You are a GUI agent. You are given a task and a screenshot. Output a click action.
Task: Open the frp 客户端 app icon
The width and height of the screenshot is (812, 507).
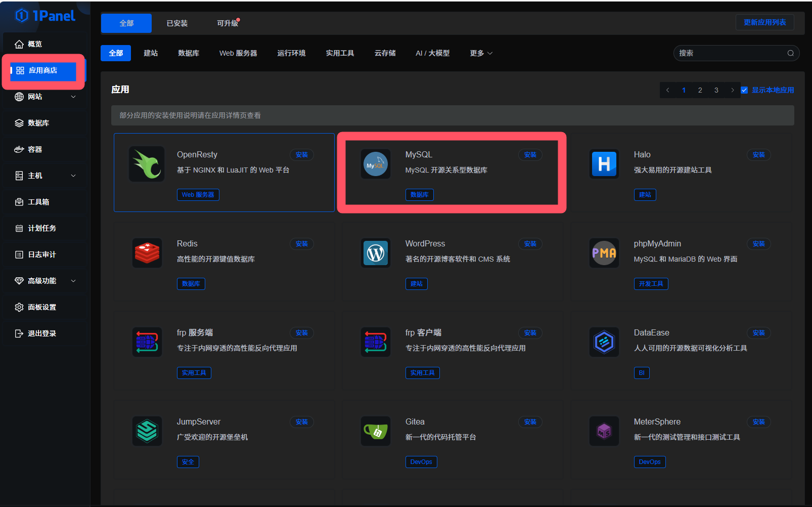[376, 342]
